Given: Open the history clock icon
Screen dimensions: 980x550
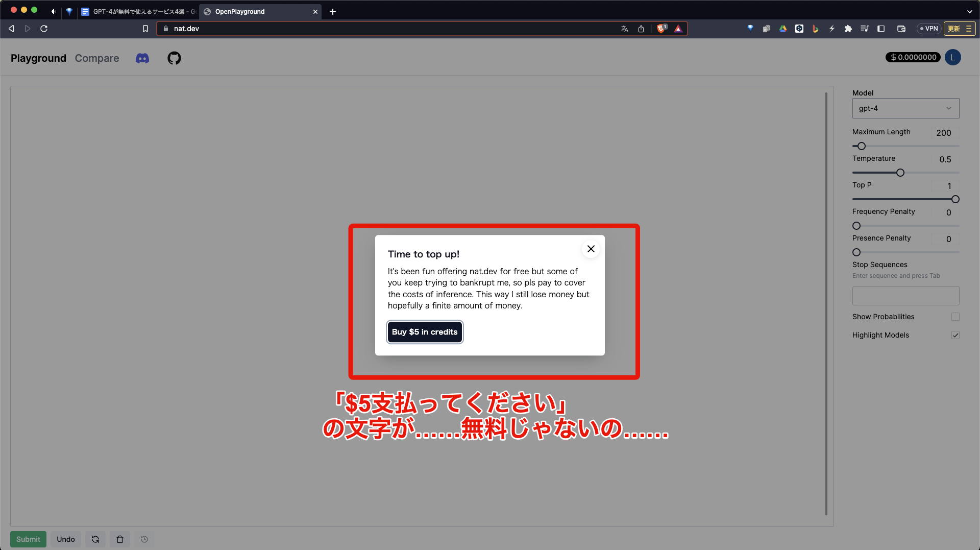Looking at the screenshot, I should 144,539.
